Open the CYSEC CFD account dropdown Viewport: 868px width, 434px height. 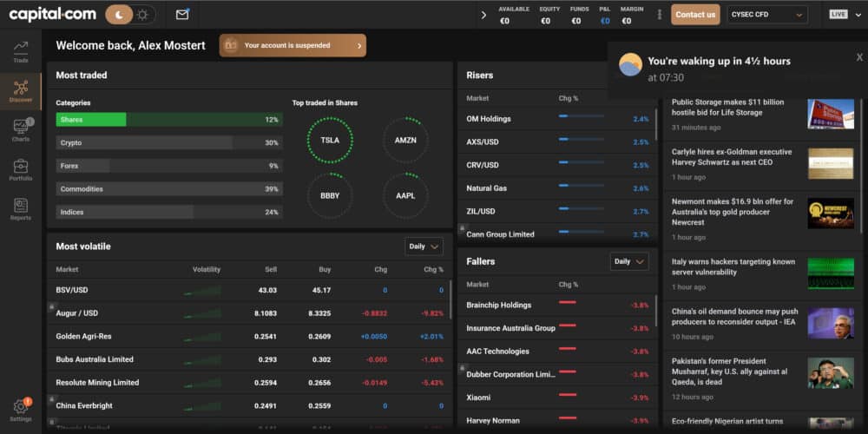[x=767, y=15]
